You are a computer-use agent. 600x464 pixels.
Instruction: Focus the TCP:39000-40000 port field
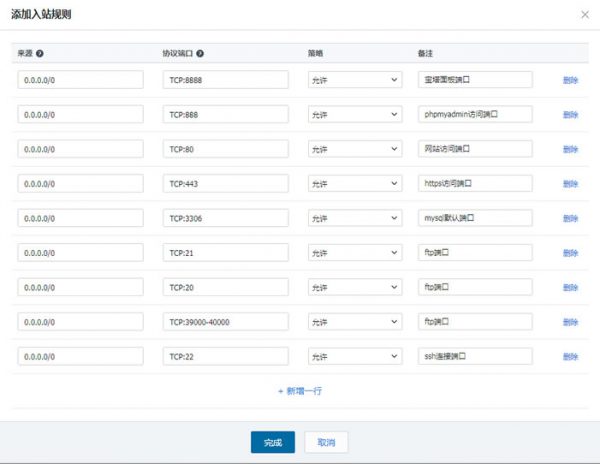pos(225,322)
